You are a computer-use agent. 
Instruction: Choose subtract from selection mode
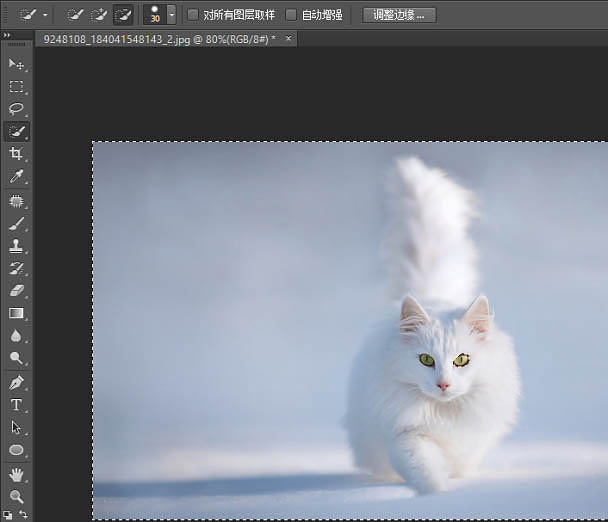[x=123, y=15]
